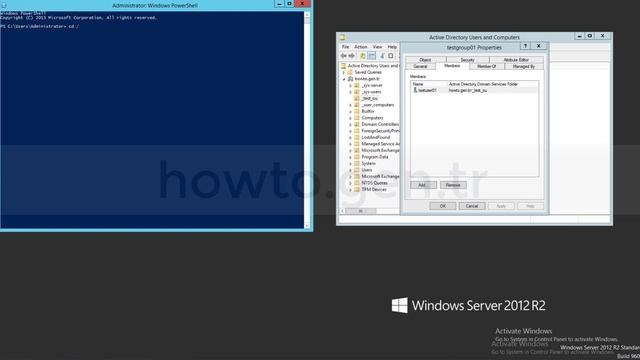Select the TPM Devices tree item
Image resolution: width=640 pixels, height=360 pixels.
click(374, 189)
